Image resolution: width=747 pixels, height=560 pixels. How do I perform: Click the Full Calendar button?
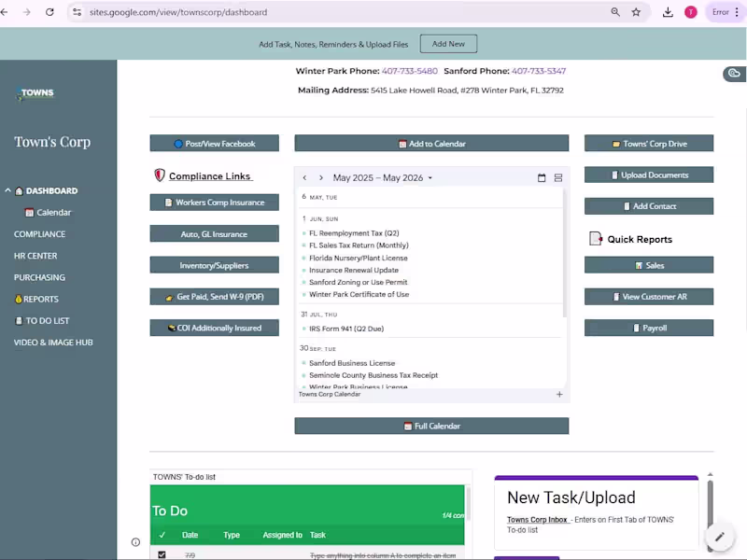tap(431, 427)
